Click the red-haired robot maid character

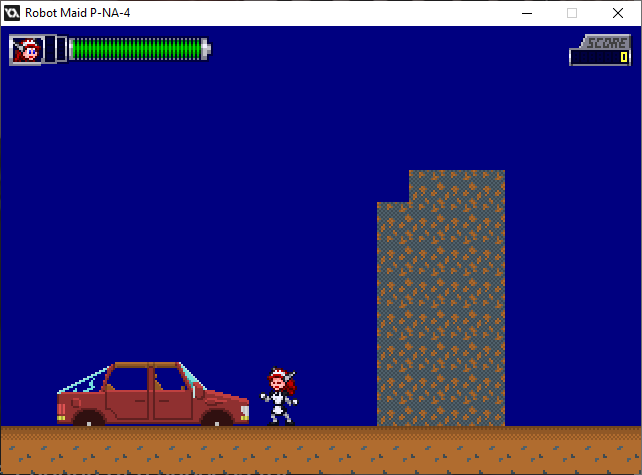point(279,396)
